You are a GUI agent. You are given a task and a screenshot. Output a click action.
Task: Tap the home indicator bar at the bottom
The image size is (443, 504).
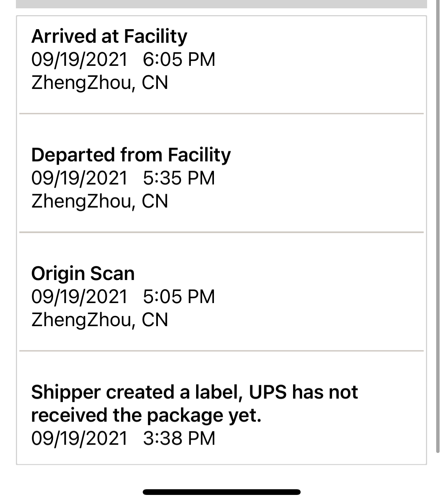221,492
